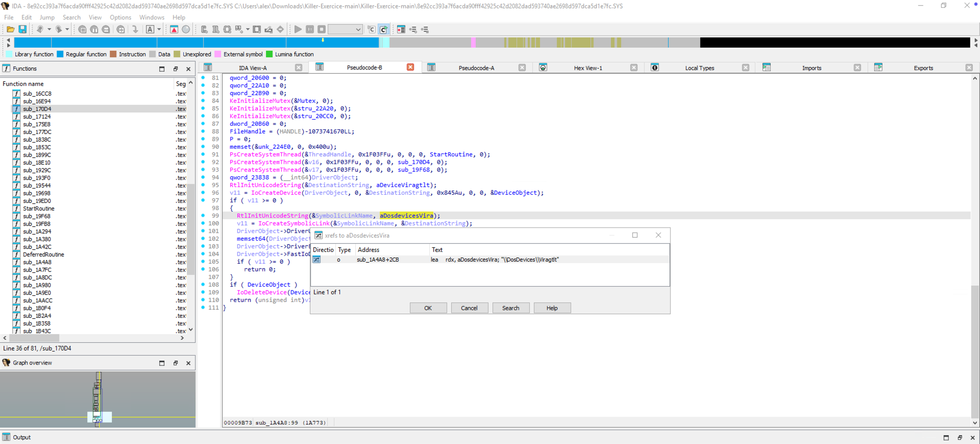This screenshot has height=444, width=980.
Task: Toggle breakpoint dot on line 110
Action: [203, 300]
